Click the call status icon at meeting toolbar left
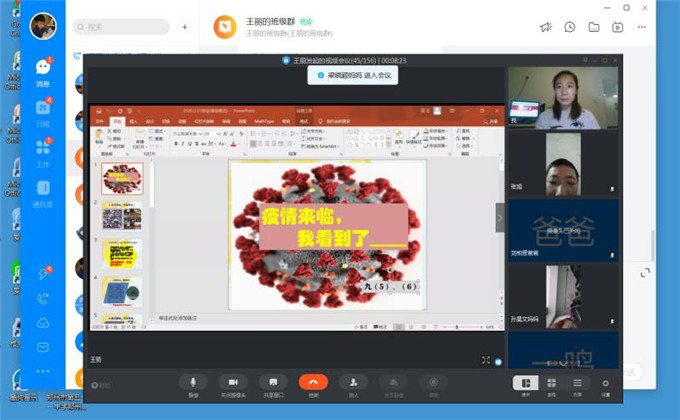680x420 pixels. tap(100, 385)
